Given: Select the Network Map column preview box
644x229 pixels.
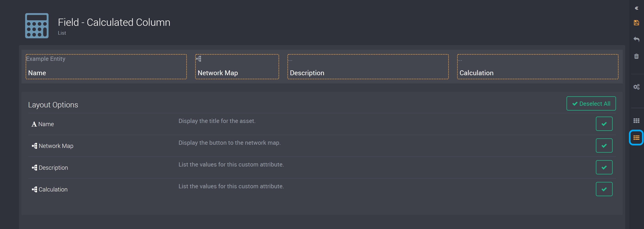Looking at the screenshot, I should [237, 67].
